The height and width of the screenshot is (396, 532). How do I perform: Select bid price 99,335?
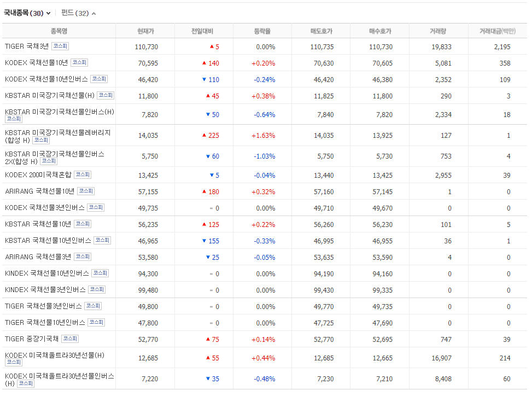click(382, 290)
